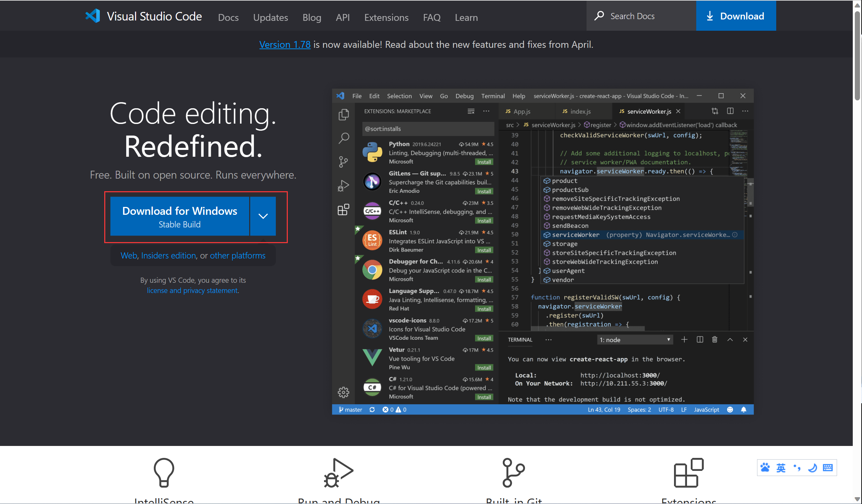The image size is (862, 504).
Task: Open the Extensions navigation link in header
Action: 386,17
